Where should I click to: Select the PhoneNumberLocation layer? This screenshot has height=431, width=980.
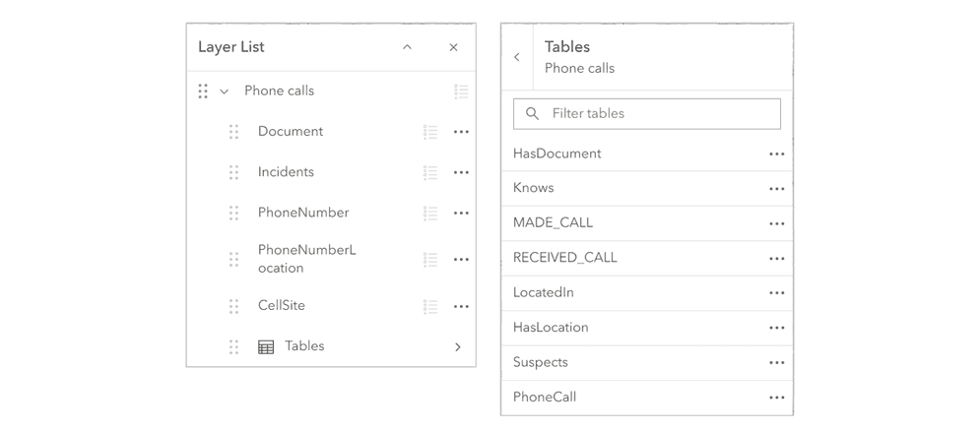click(307, 259)
